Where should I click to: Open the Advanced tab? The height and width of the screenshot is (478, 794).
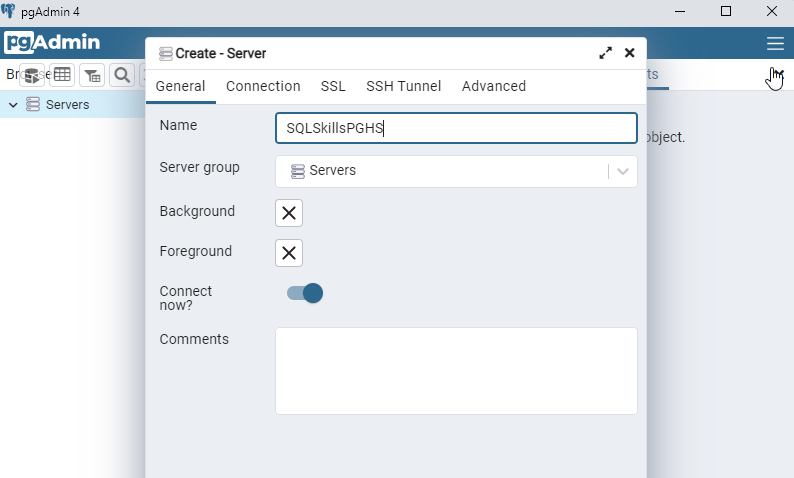click(494, 86)
